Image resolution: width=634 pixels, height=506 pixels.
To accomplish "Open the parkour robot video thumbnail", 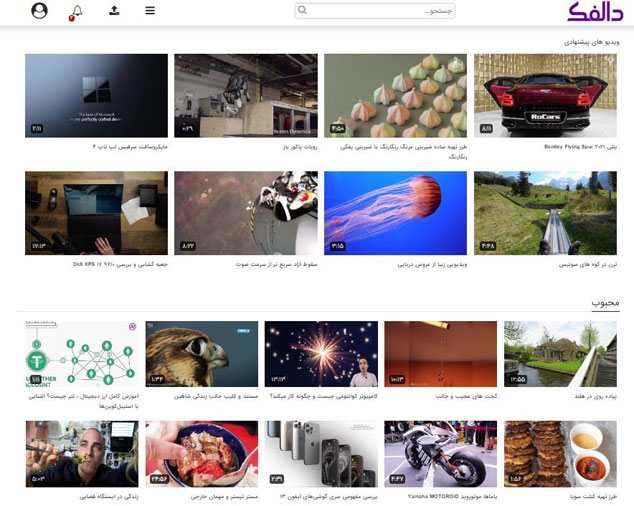I will tap(246, 96).
